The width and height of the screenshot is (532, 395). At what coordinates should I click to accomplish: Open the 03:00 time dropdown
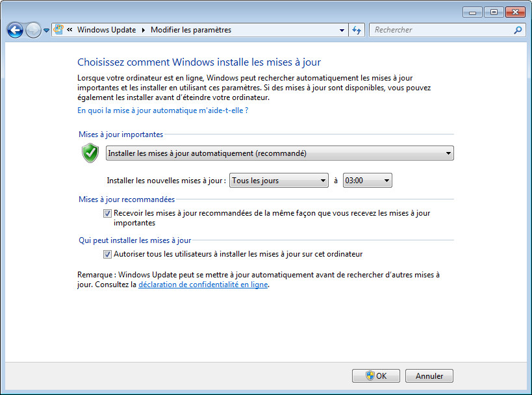pos(368,181)
